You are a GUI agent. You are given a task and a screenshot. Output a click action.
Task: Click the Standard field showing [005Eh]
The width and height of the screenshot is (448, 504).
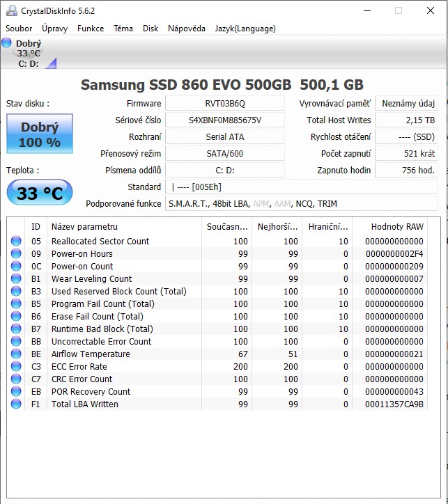pos(302,187)
